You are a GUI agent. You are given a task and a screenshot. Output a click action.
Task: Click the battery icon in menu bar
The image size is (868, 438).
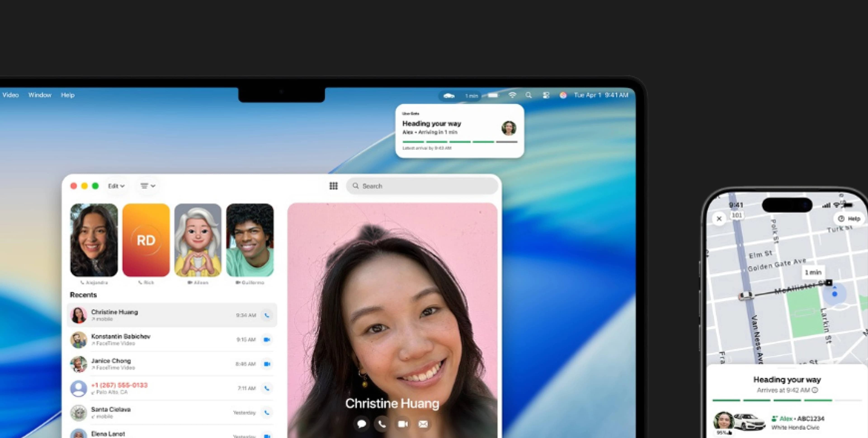click(493, 95)
